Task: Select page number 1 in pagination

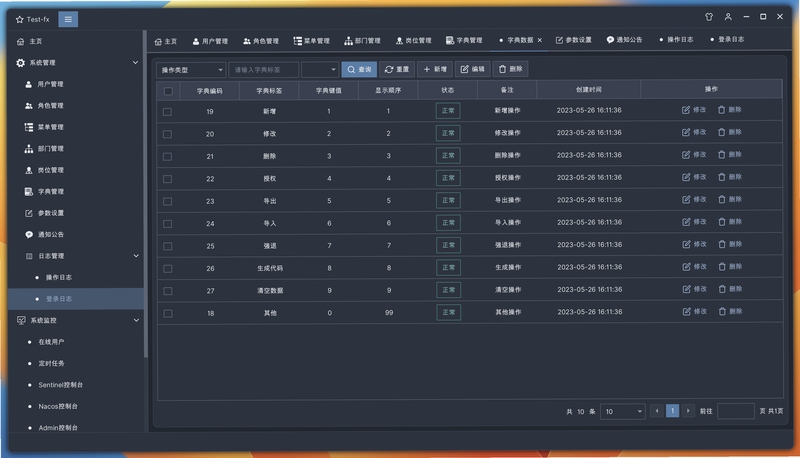Action: 672,411
